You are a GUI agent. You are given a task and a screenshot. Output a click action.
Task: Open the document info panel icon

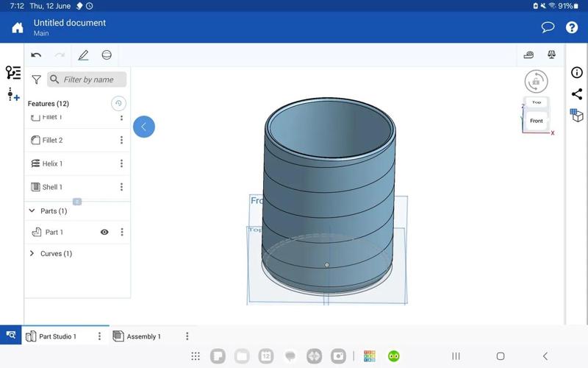pos(577,73)
